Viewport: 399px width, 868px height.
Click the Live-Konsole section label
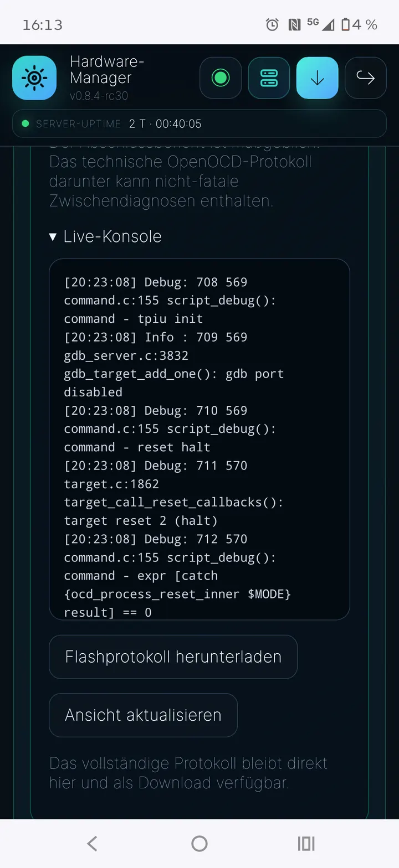point(112,236)
